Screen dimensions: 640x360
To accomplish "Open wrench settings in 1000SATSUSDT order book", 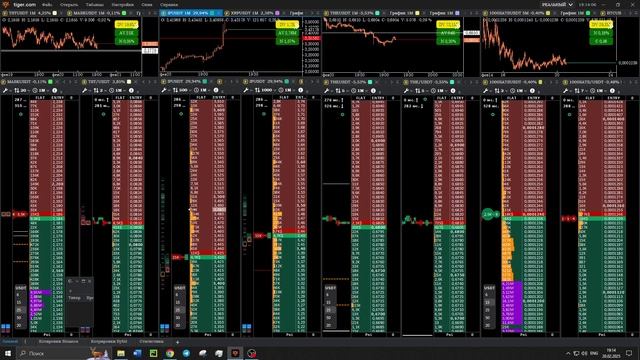I will pyautogui.click(x=485, y=90).
